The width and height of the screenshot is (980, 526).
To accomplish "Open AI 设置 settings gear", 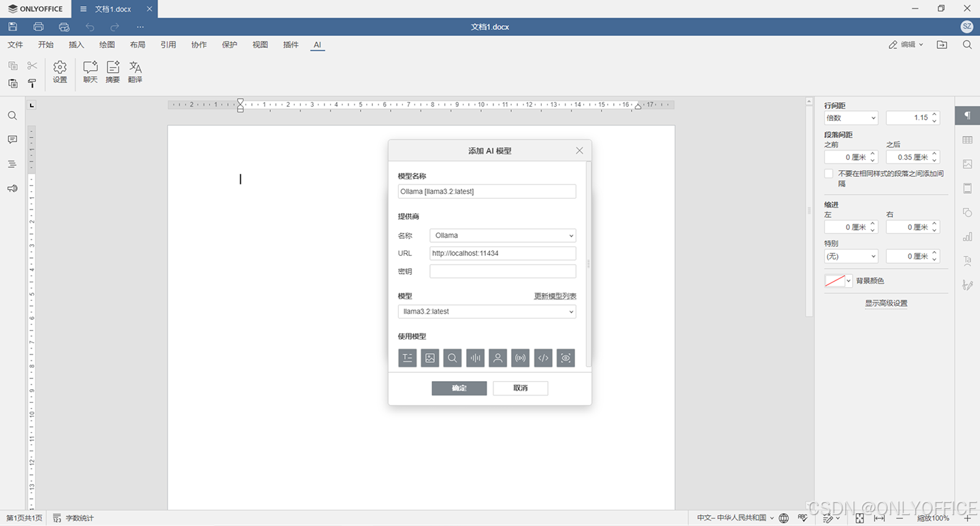I will (60, 71).
